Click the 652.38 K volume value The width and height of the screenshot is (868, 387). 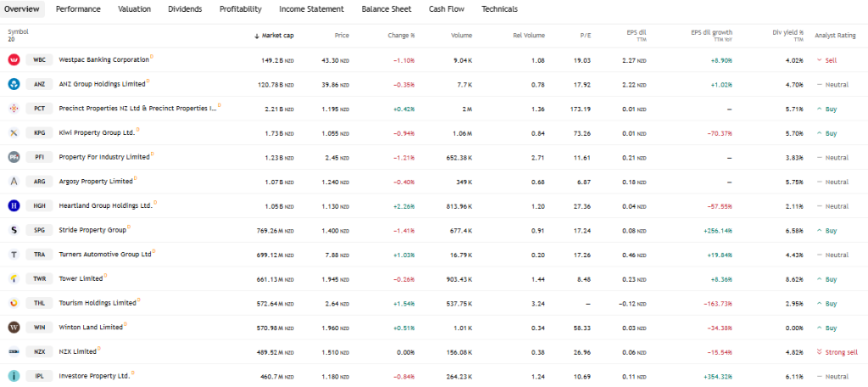point(459,158)
